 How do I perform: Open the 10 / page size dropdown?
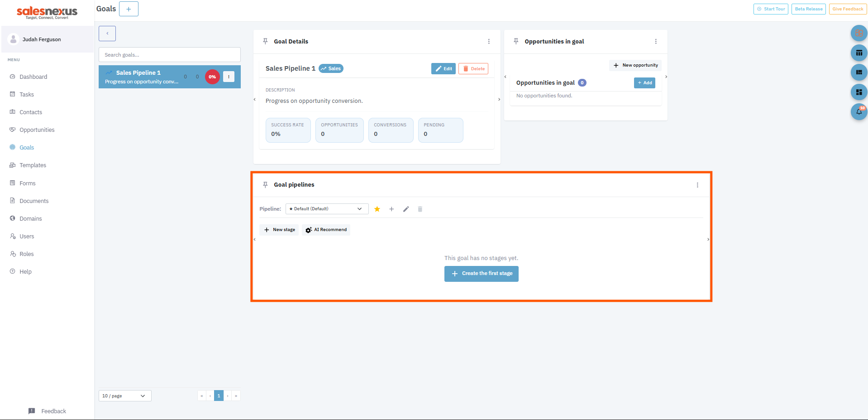click(x=125, y=396)
